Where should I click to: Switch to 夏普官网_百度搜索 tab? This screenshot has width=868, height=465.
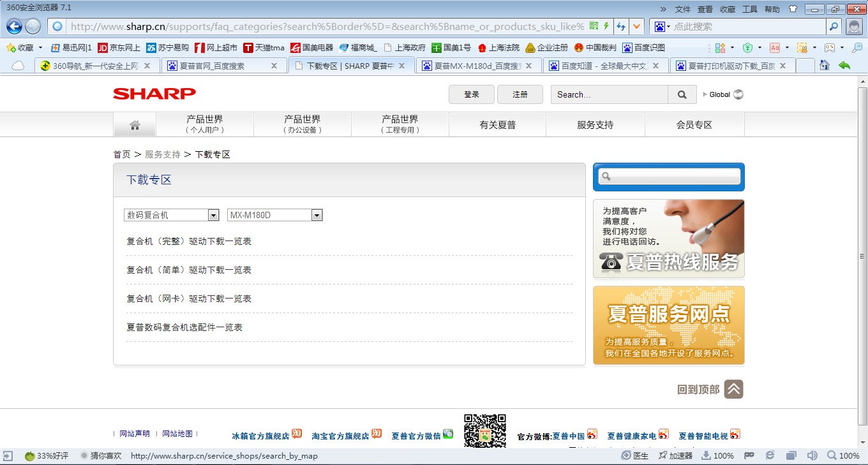[223, 66]
